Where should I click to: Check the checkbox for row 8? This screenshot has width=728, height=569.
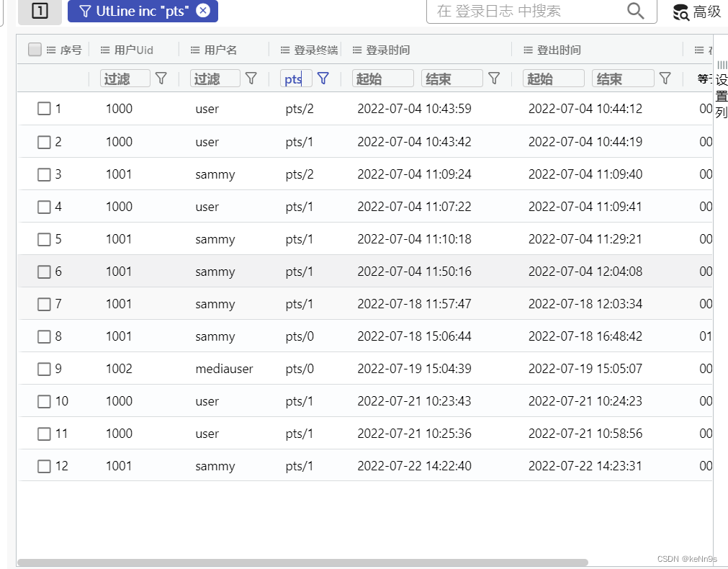(44, 336)
